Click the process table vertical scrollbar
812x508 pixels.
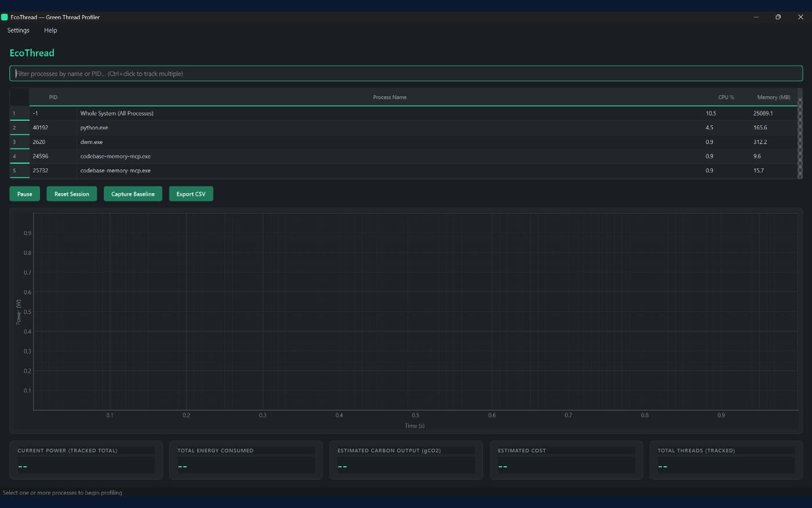(x=800, y=134)
